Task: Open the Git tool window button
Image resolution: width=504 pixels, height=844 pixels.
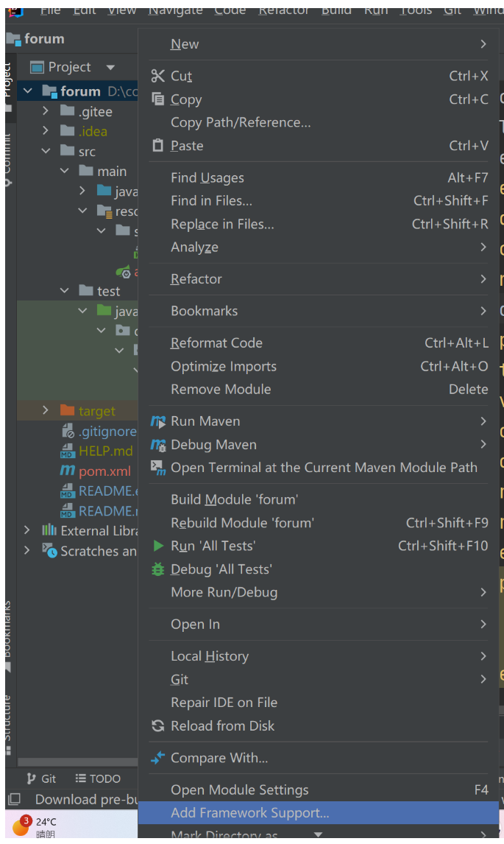Action: point(41,778)
